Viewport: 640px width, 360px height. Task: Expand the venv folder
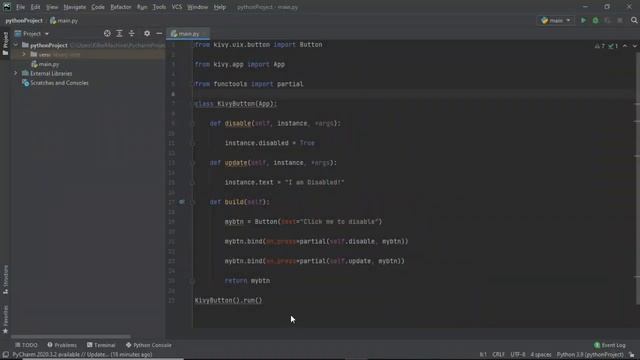[x=24, y=54]
